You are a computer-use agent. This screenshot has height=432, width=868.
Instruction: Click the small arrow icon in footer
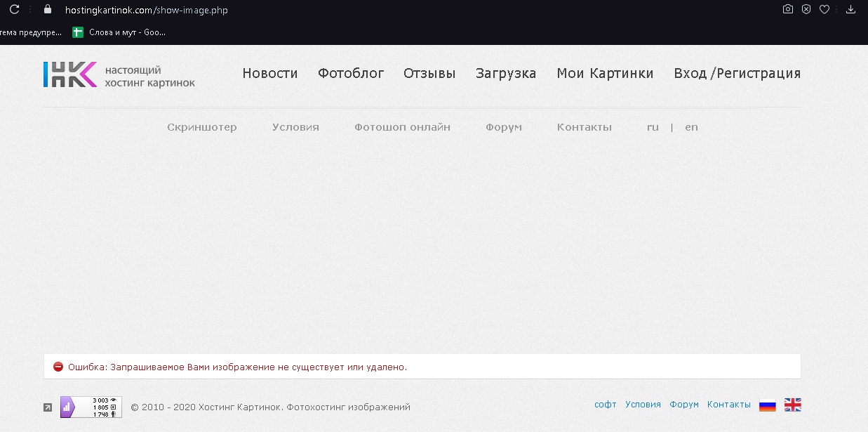pos(48,407)
